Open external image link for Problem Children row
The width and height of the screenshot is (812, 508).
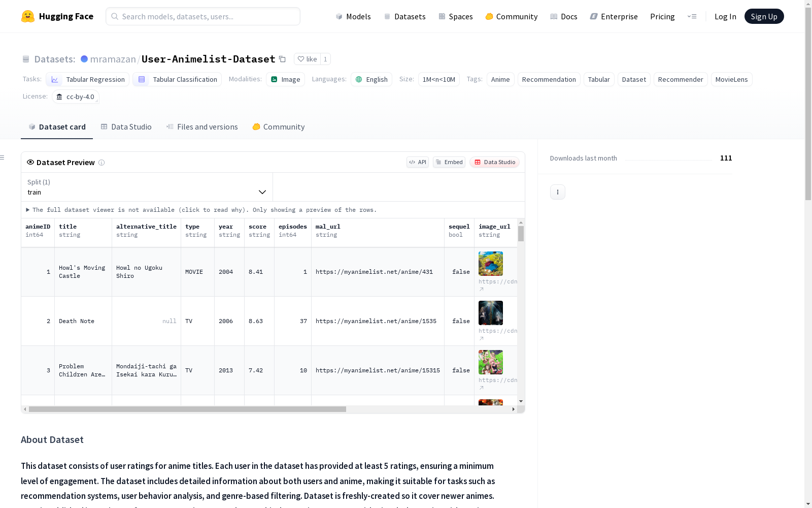click(482, 388)
